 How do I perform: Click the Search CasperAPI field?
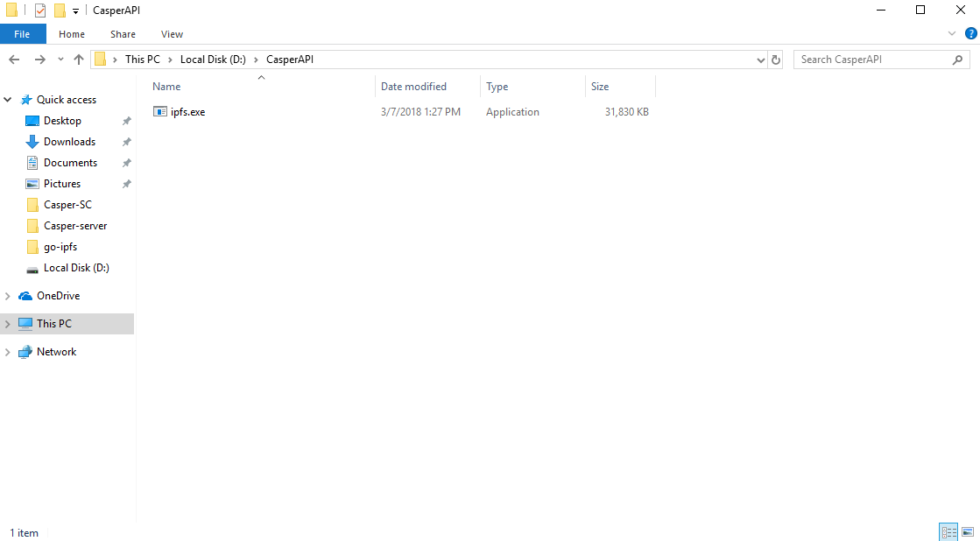pyautogui.click(x=881, y=60)
